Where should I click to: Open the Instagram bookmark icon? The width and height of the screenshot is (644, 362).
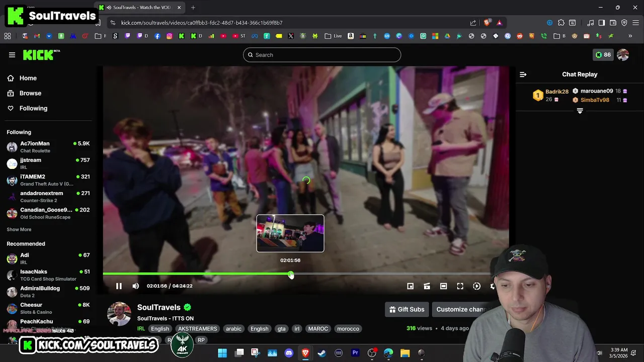[170, 36]
